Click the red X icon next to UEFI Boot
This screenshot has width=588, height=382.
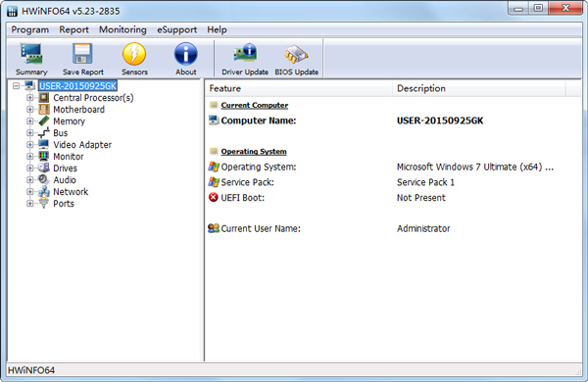pos(214,197)
